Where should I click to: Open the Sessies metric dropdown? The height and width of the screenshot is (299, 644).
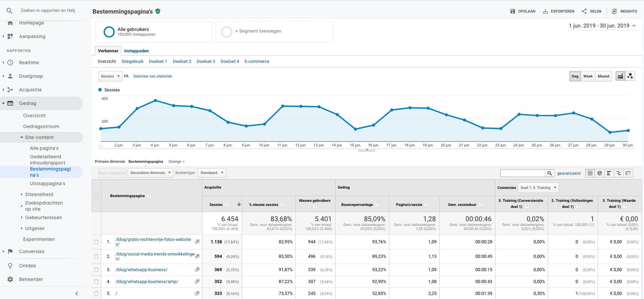(110, 76)
